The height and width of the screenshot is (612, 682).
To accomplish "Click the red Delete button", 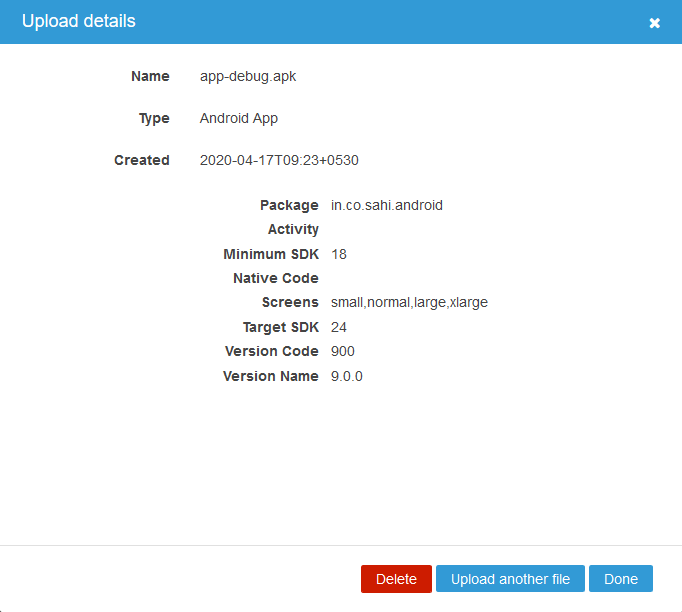I will pyautogui.click(x=396, y=579).
